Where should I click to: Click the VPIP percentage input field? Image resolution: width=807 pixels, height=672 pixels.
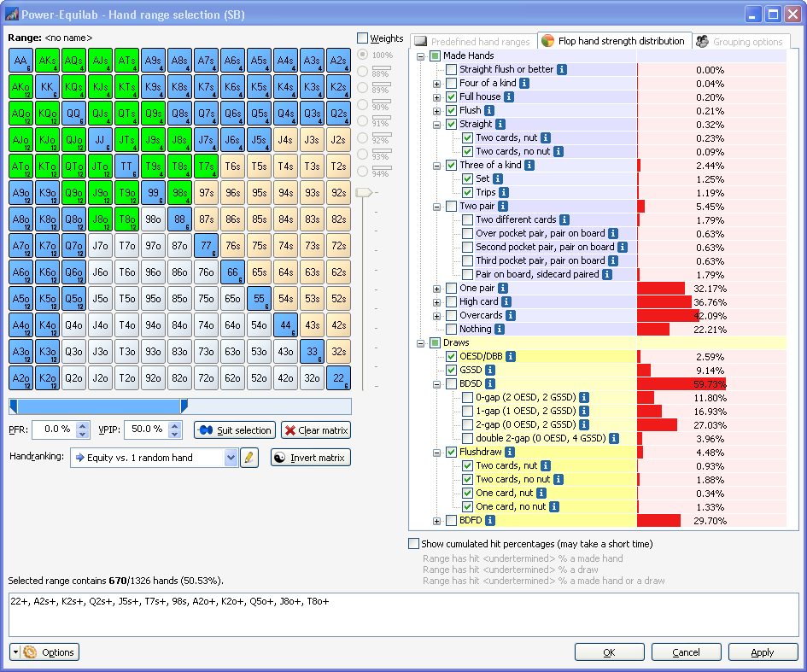click(147, 429)
